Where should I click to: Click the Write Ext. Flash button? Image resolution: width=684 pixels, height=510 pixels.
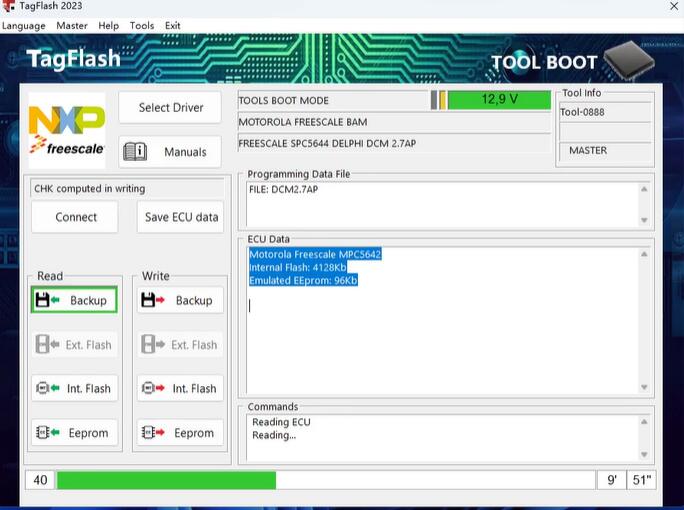[x=180, y=345]
